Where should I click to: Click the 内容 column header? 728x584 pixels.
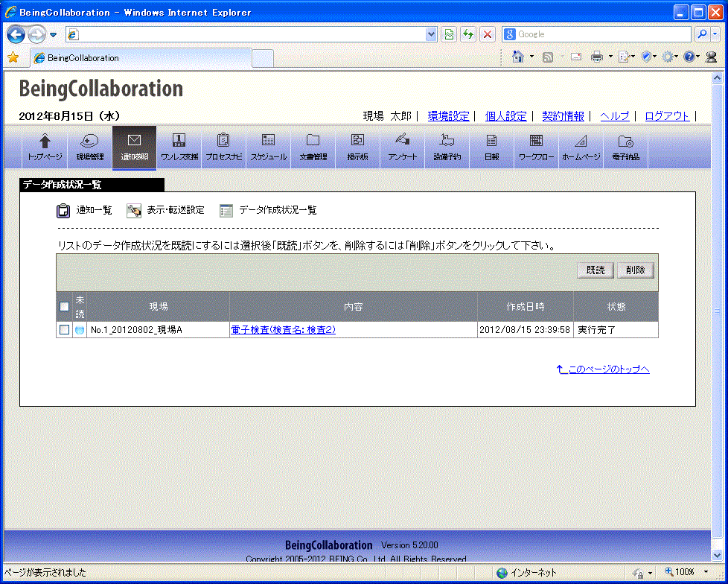[x=354, y=307]
